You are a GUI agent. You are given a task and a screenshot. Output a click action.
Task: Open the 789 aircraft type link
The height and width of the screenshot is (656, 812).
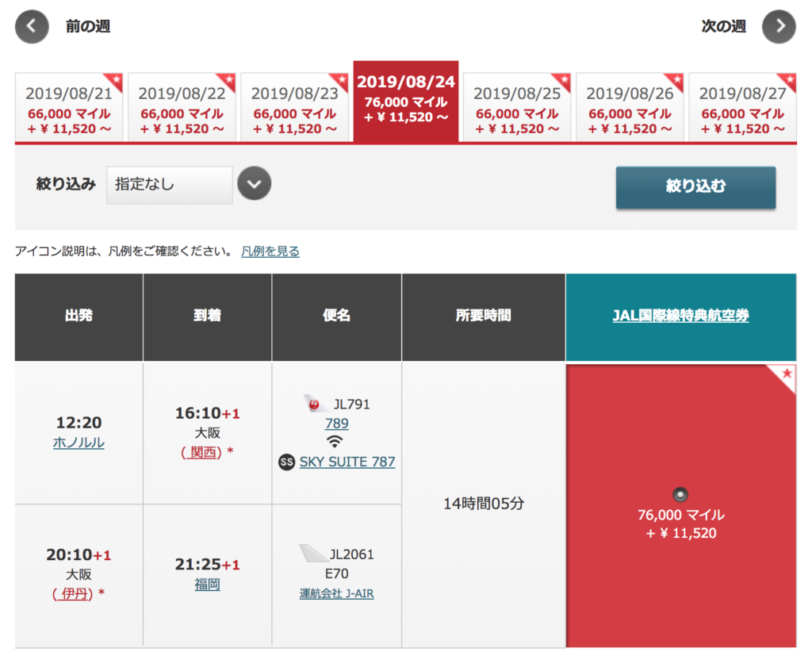tap(336, 424)
